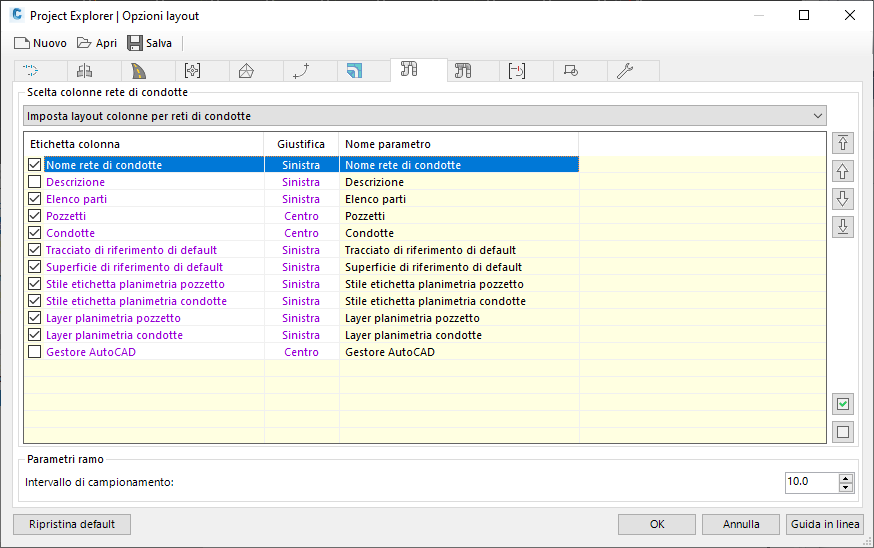The height and width of the screenshot is (548, 874).
Task: Toggle the Condotte column checkbox
Action: (x=35, y=232)
